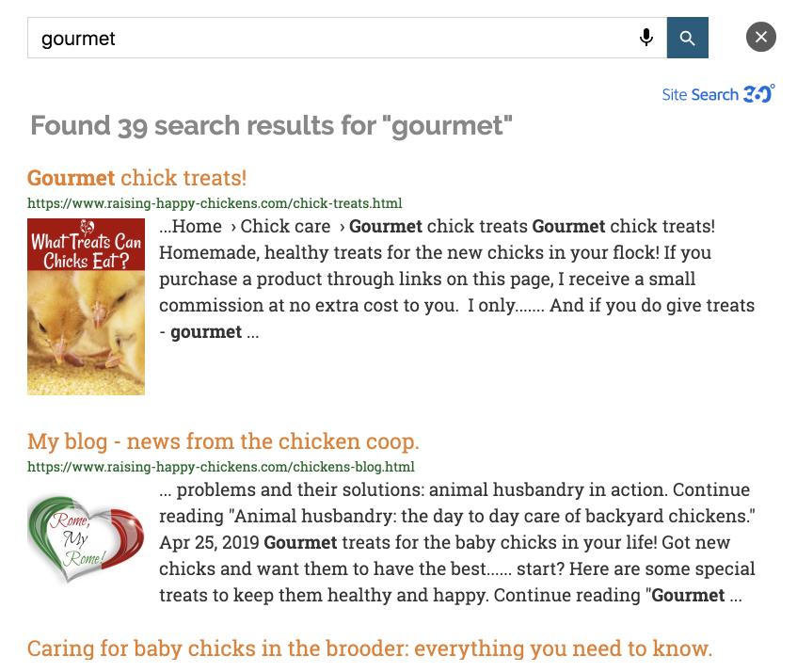The image size is (797, 672).
Task: Click the Apr 25, 2019 snippet date
Action: pos(210,542)
